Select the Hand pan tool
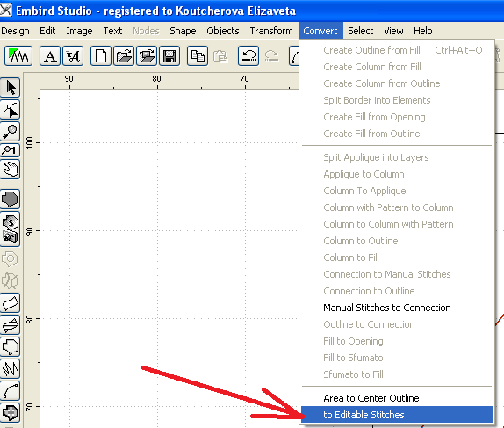The width and height of the screenshot is (504, 428). (x=11, y=169)
